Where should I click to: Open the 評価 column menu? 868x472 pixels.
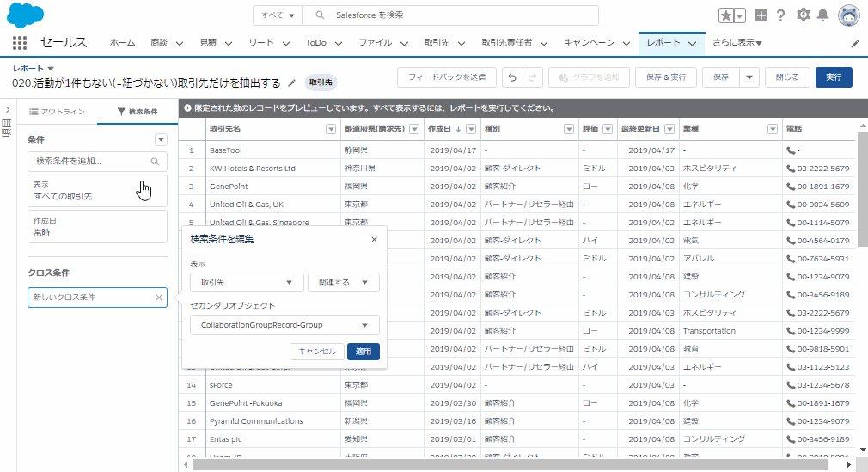coord(608,129)
